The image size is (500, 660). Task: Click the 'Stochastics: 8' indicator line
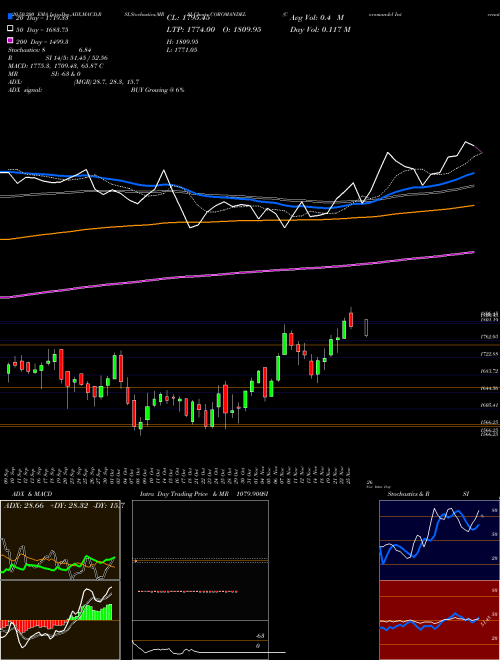[x=26, y=50]
